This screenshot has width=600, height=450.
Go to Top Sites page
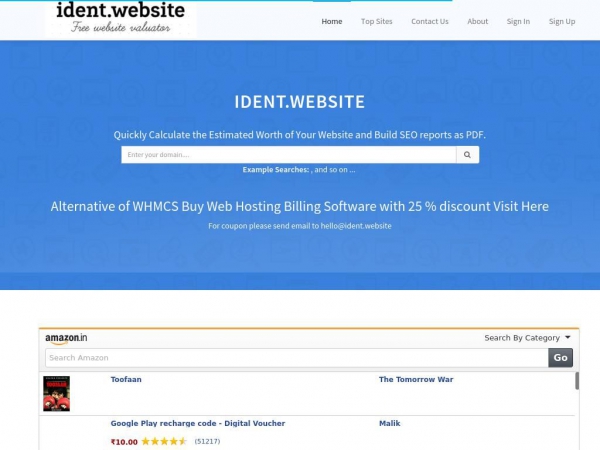[x=377, y=21]
